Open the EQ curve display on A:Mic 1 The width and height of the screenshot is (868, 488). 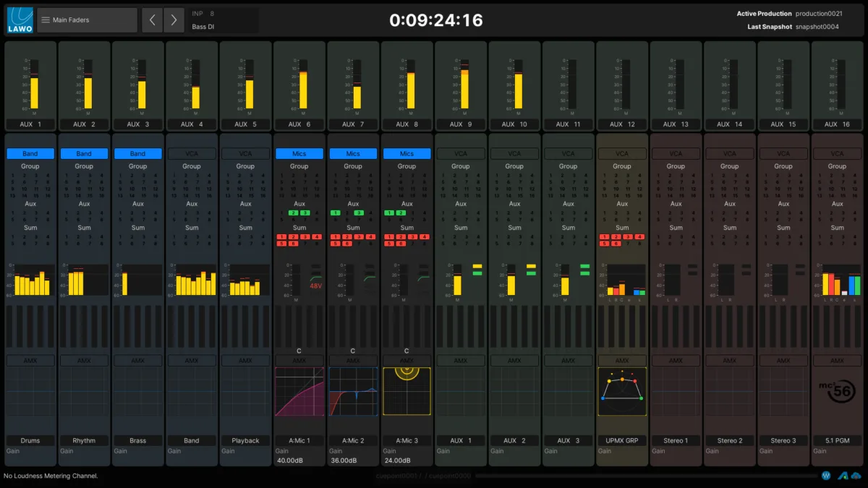(299, 391)
